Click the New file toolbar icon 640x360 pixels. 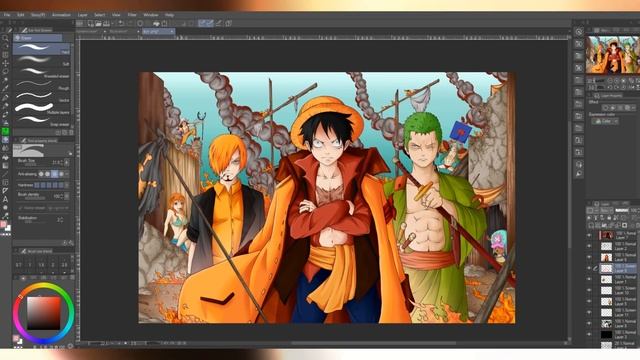pyautogui.click(x=90, y=24)
